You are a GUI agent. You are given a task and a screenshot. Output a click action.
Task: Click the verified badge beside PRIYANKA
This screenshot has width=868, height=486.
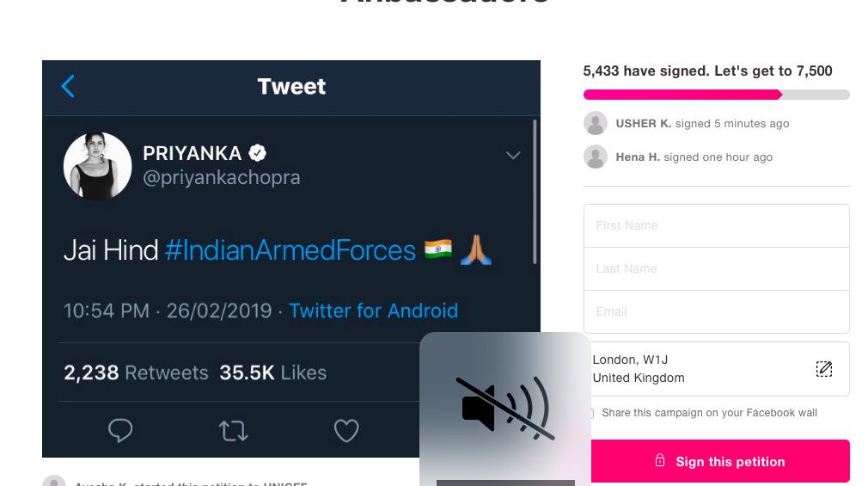coord(257,153)
